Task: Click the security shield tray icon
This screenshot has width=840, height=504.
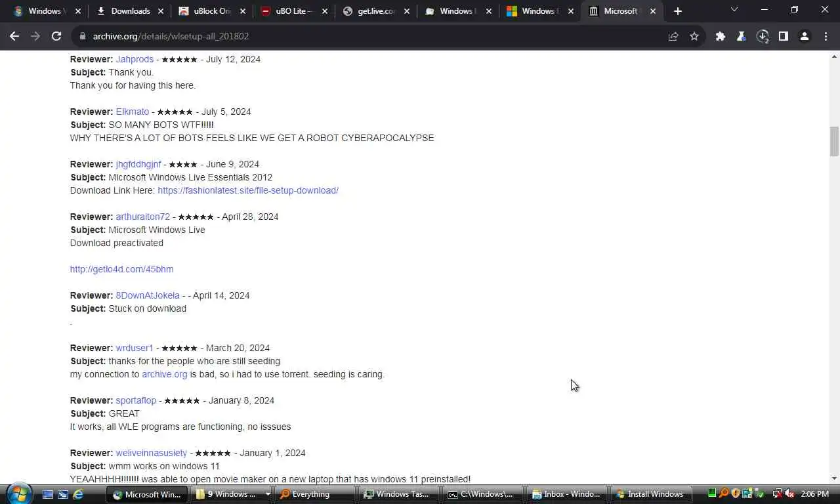Action: 736,493
